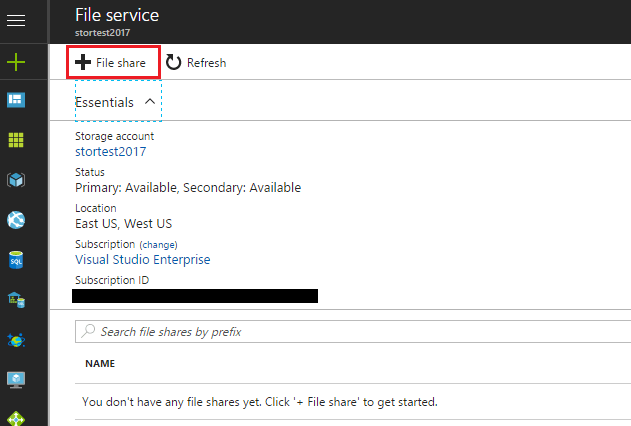Click the Storage account label
This screenshot has height=426, width=631.
tap(114, 136)
